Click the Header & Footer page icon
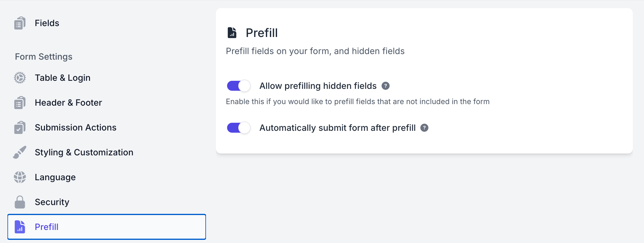Screen dimensions: 644x243 (x=20, y=103)
